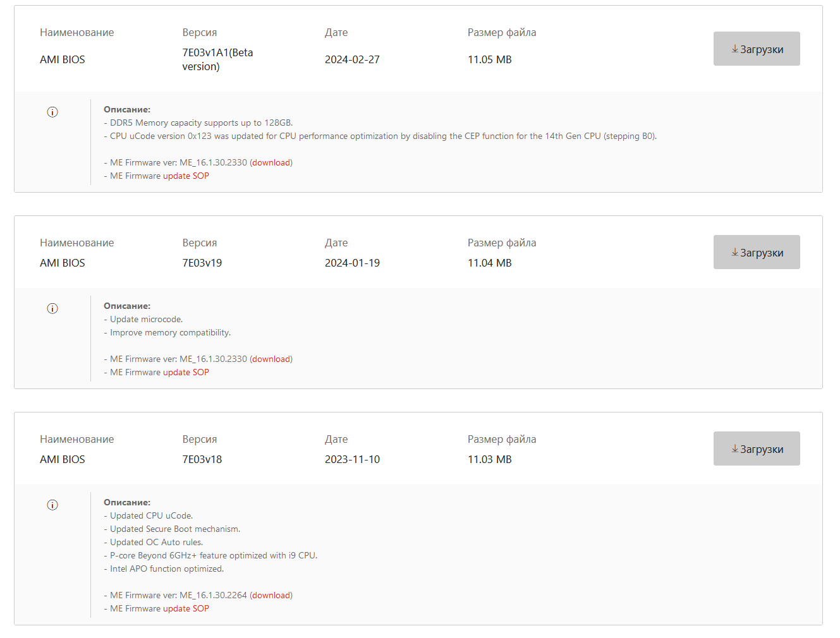The height and width of the screenshot is (638, 840).
Task: Click the 7E03v18 version number
Action: 202,460
